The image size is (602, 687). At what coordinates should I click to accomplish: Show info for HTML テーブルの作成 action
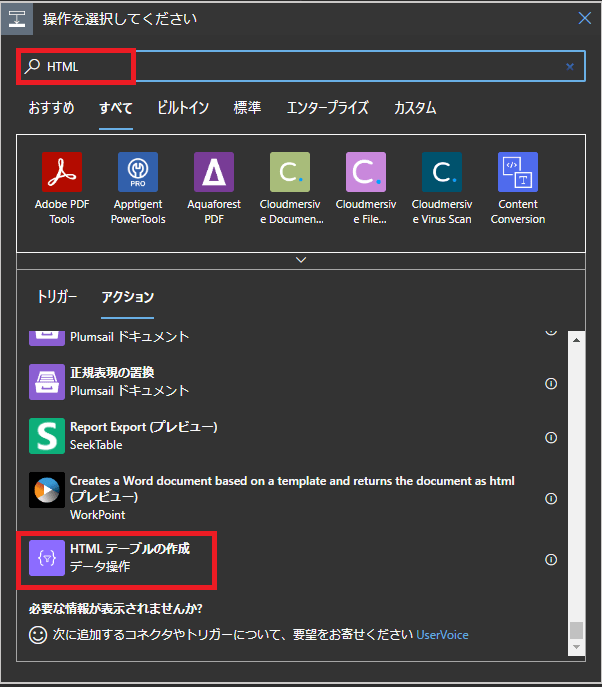click(x=551, y=560)
